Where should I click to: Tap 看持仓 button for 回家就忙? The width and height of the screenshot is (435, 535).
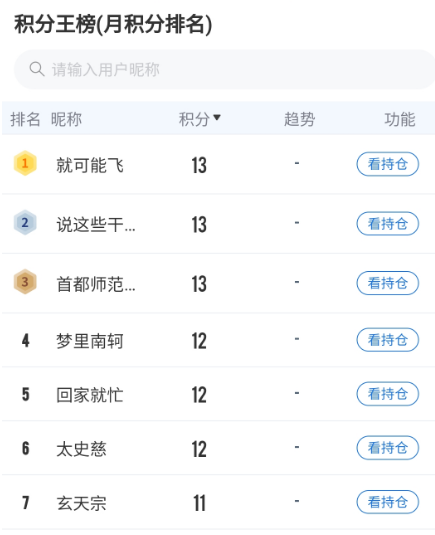click(388, 394)
